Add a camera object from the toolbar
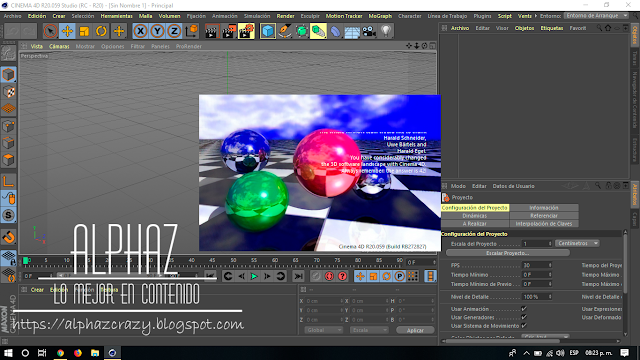The height and width of the screenshot is (360, 640). [369, 31]
